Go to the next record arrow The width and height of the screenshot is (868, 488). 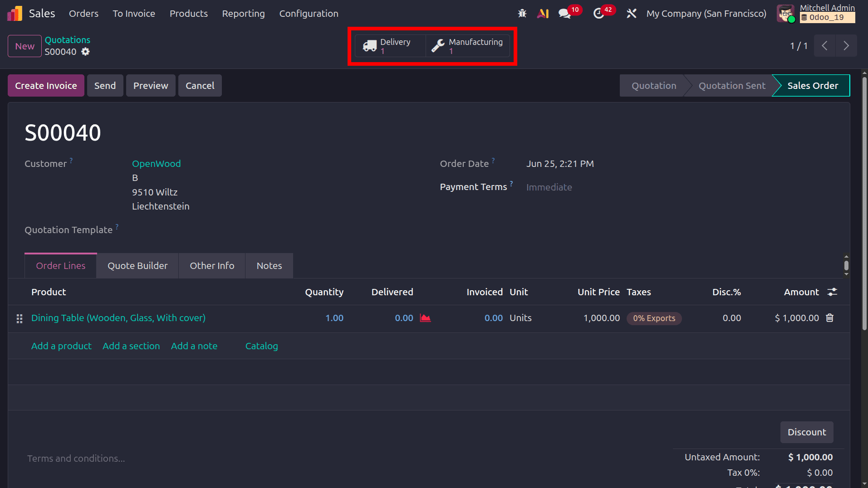(846, 46)
